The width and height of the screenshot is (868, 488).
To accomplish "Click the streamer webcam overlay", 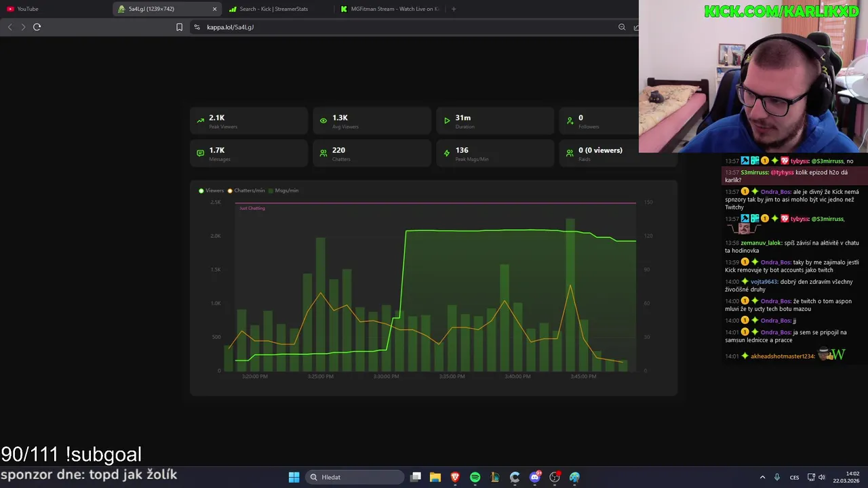I will pyautogui.click(x=753, y=76).
